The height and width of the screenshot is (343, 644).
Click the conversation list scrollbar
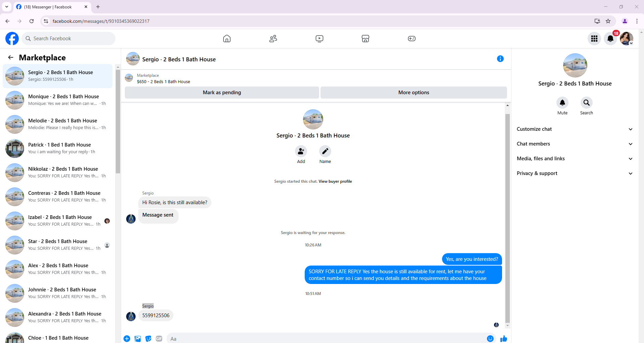click(x=118, y=121)
